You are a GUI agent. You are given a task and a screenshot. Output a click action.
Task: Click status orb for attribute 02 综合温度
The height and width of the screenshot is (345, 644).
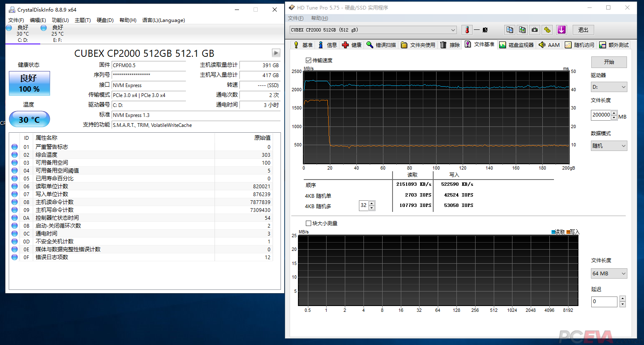[x=15, y=155]
